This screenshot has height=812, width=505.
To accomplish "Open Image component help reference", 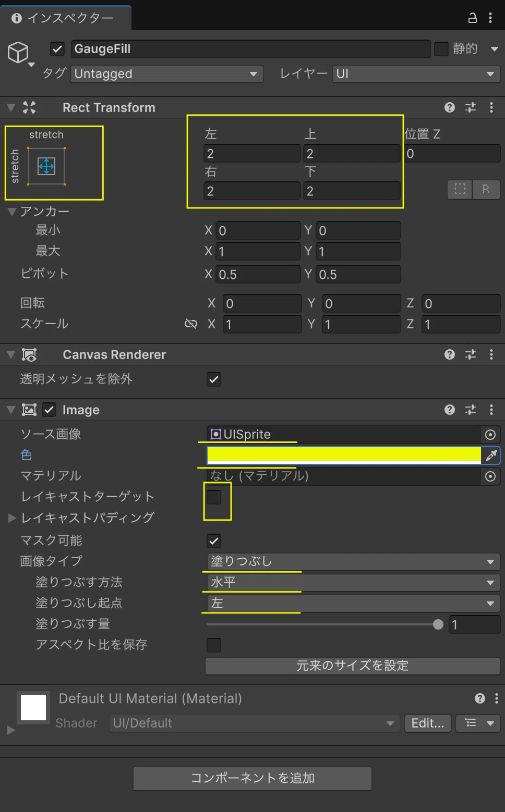I will click(x=450, y=410).
